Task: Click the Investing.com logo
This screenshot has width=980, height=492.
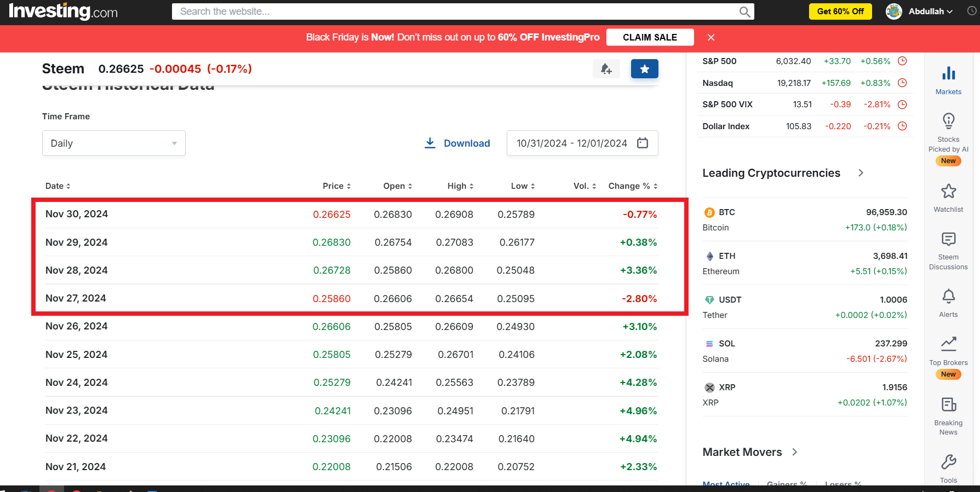Action: pyautogui.click(x=63, y=11)
